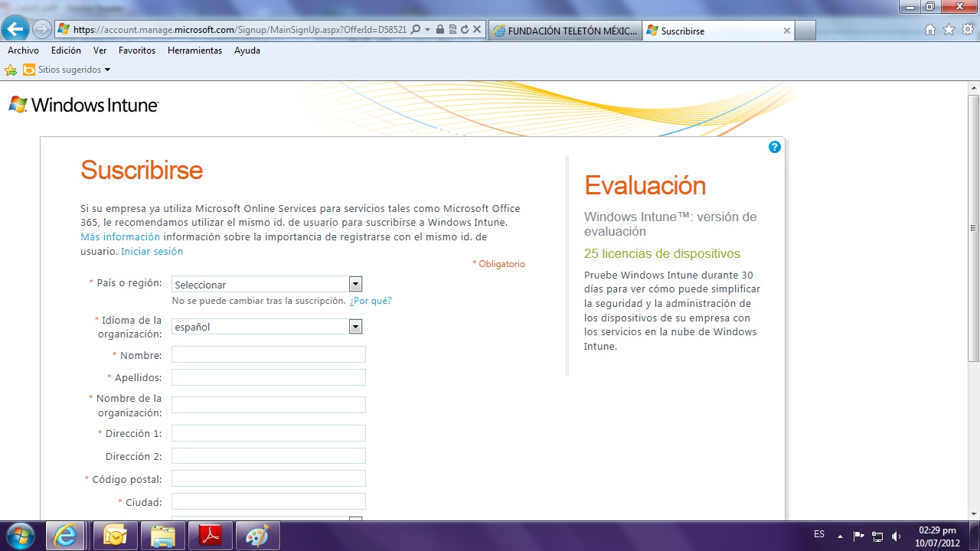Open the Archivo menu

point(23,51)
